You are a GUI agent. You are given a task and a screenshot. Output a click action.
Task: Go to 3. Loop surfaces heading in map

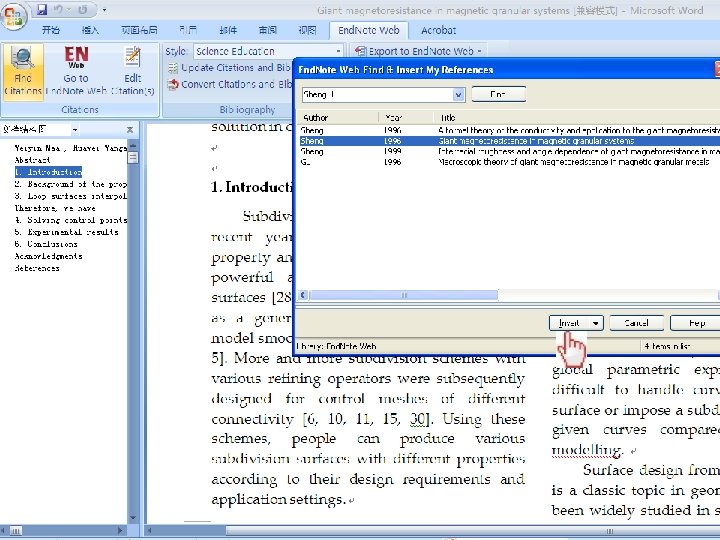coord(70,196)
